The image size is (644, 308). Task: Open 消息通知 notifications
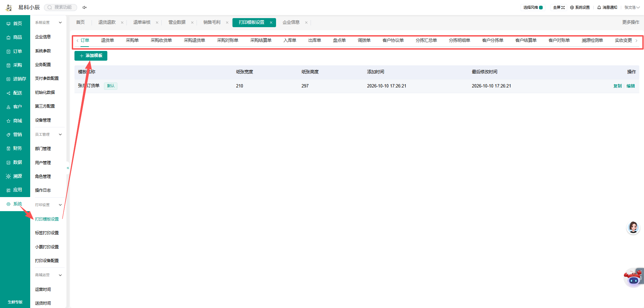pos(607,7)
